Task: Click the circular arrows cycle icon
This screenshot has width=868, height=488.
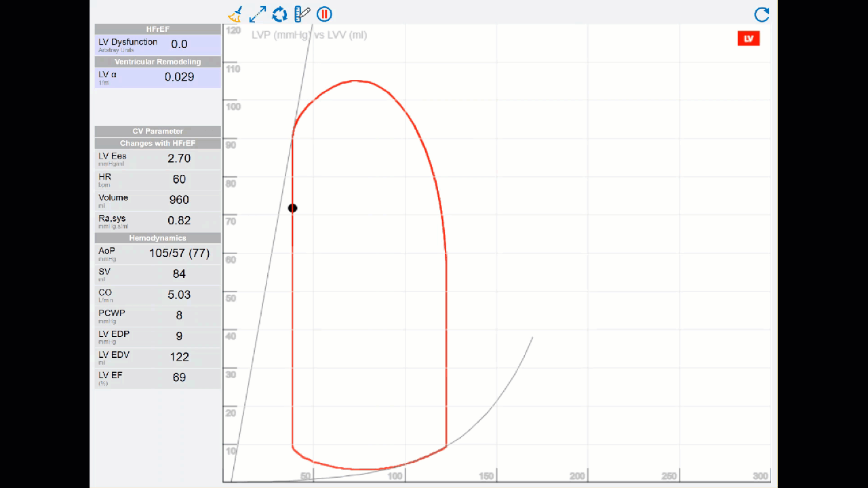Action: click(279, 14)
